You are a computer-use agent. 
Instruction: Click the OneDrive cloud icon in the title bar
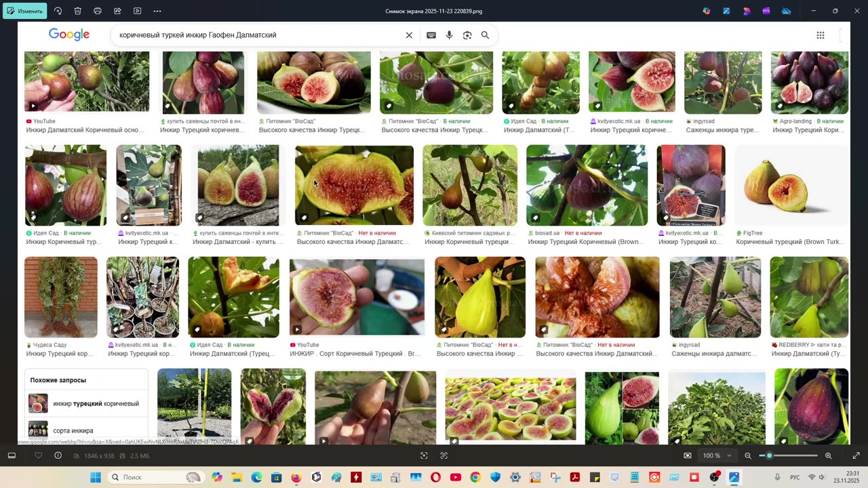point(787,11)
